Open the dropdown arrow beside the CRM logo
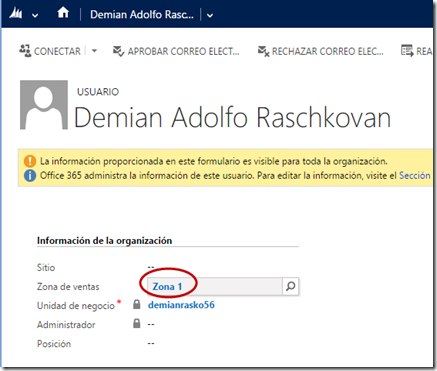Screen dimensions: 437x371 tap(35, 15)
